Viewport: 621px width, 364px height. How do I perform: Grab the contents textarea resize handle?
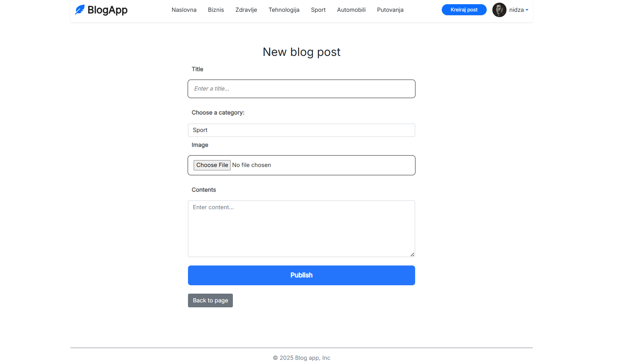(412, 254)
